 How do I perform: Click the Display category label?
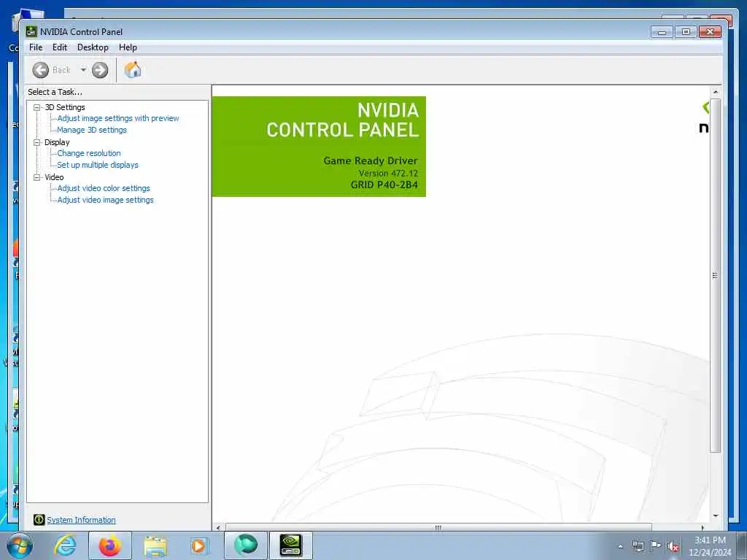[57, 142]
